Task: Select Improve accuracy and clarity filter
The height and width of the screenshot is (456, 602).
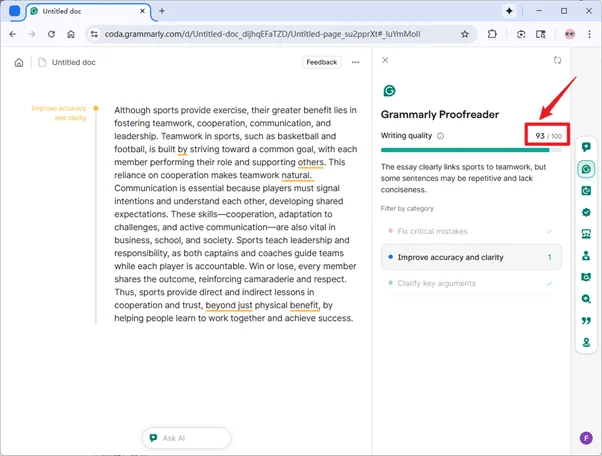Action: [471, 257]
